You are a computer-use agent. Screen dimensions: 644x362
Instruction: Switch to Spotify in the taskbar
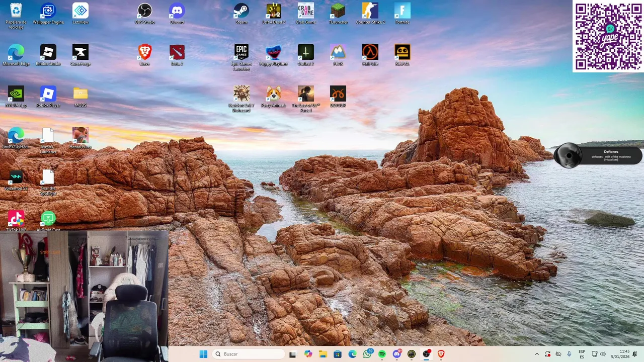point(382,354)
